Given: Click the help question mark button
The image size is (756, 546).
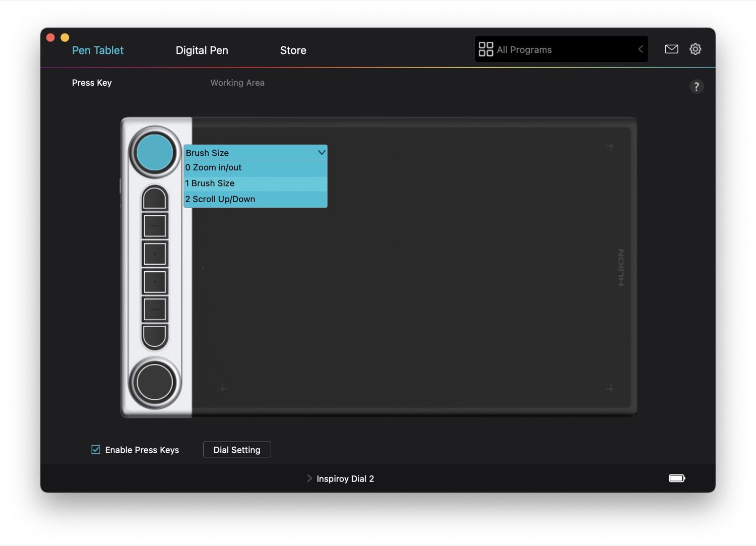Looking at the screenshot, I should coord(696,87).
